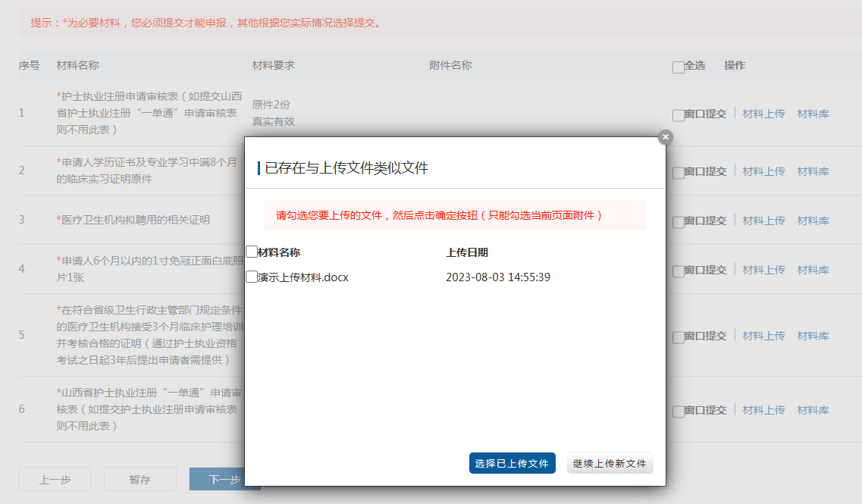Click 继续上传新文件 button
Viewport: 862px width, 504px height.
pyautogui.click(x=610, y=463)
